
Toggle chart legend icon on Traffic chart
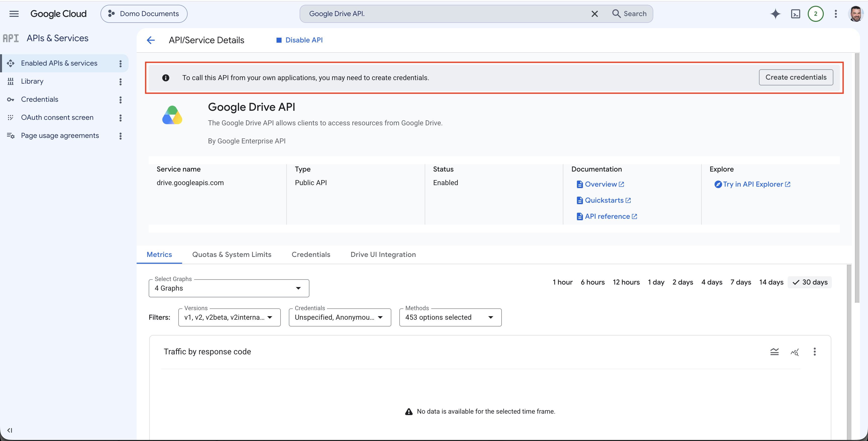click(x=774, y=352)
